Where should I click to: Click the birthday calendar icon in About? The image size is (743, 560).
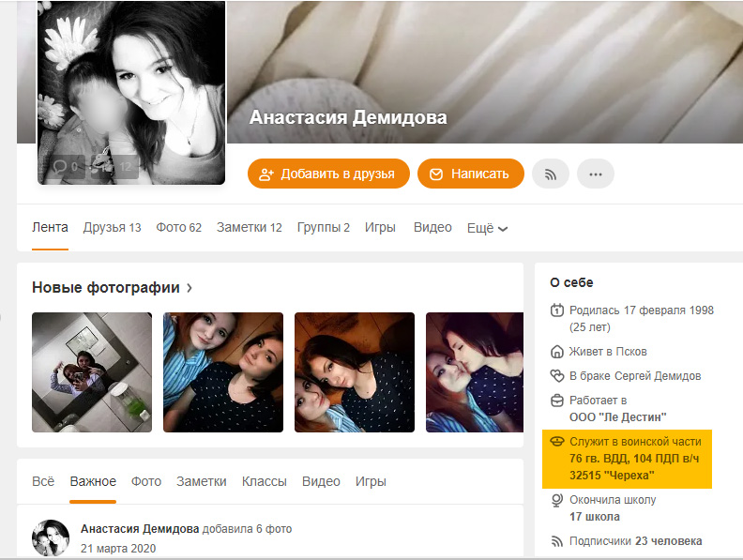[x=556, y=310]
